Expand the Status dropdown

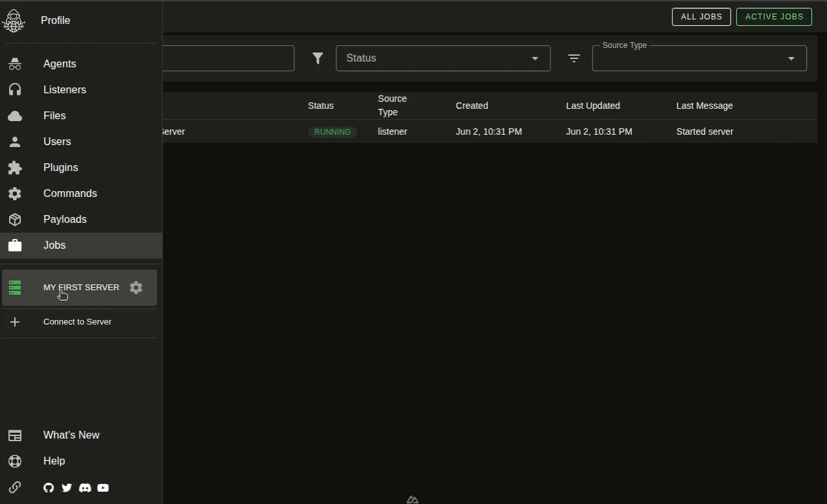coord(443,58)
